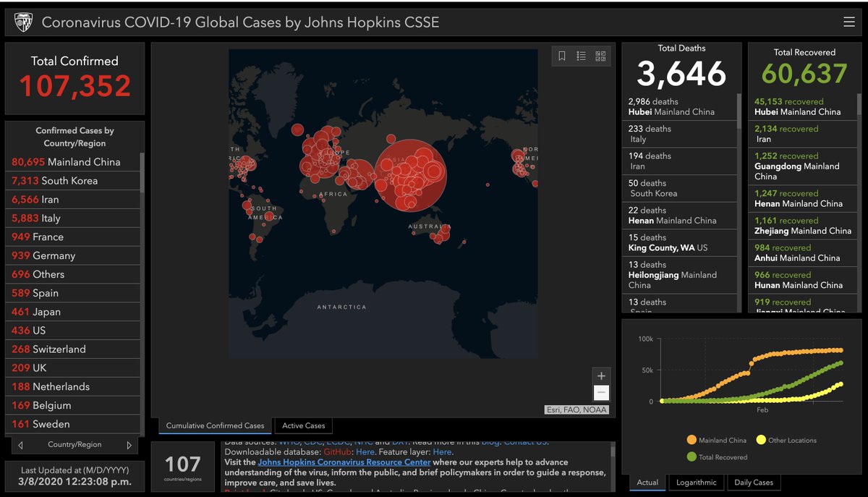The width and height of the screenshot is (868, 497).
Task: Select 939 Germany row
Action: click(73, 256)
